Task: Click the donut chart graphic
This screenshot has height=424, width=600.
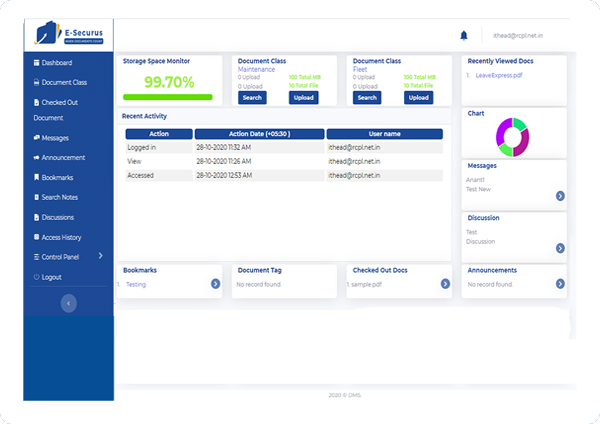Action: pyautogui.click(x=512, y=137)
